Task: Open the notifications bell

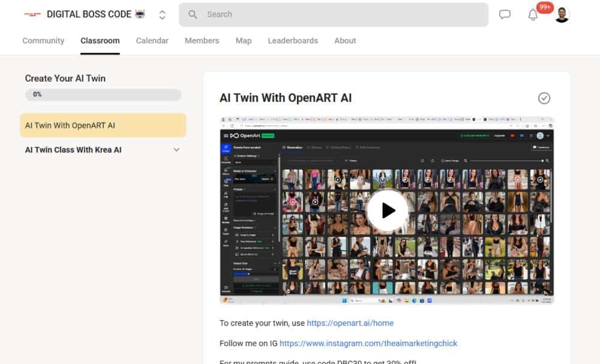Action: (x=533, y=15)
